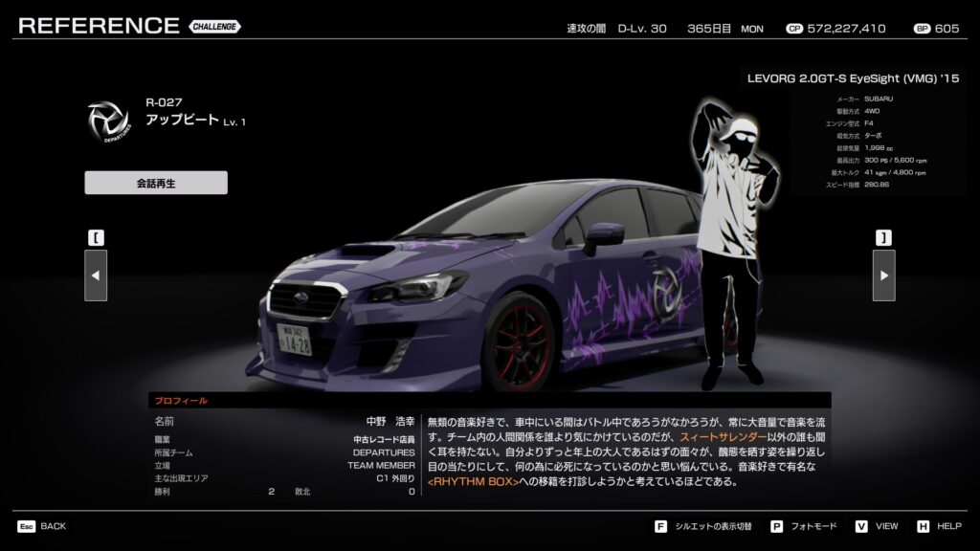
Task: Click the right bracket key hint
Action: tap(883, 237)
